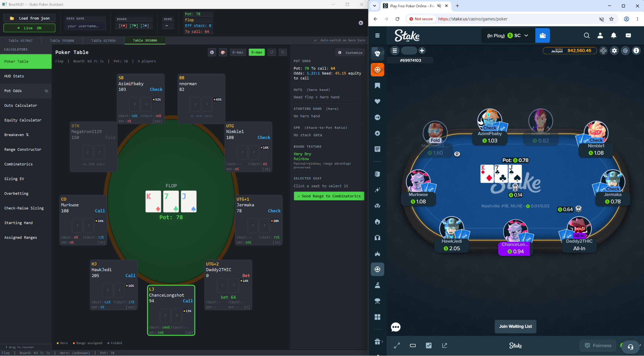Expand the In Play SC currency dropdown

508,35
